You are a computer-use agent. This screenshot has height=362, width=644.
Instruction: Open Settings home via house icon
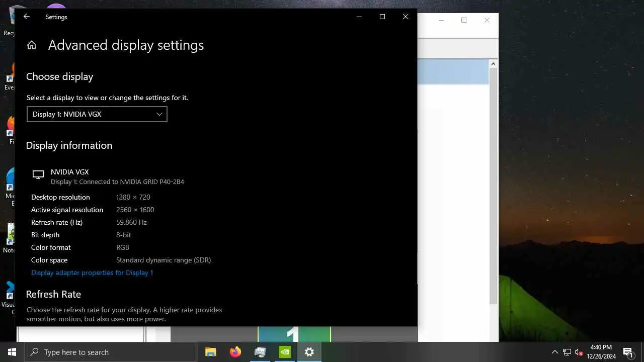click(32, 45)
